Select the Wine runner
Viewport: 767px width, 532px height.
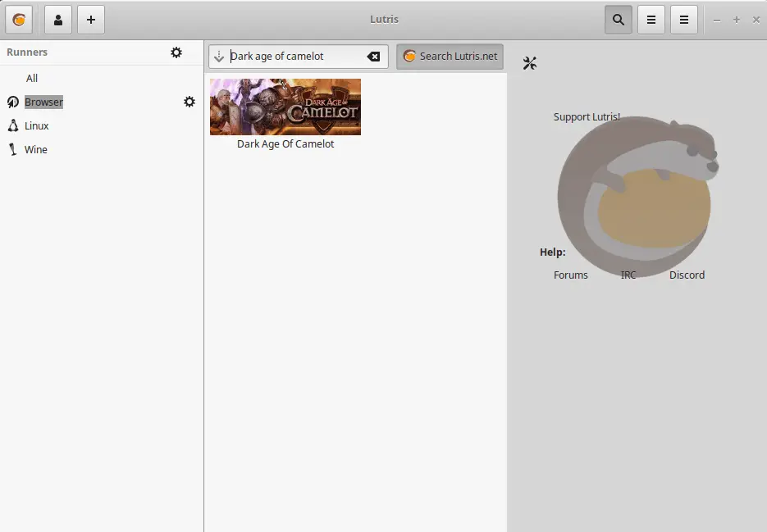tap(36, 150)
